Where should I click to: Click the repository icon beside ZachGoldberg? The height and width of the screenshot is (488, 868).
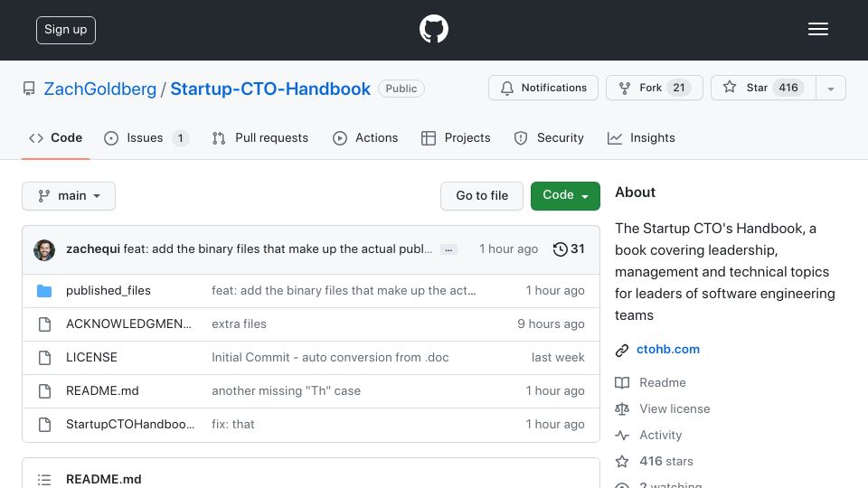(x=29, y=89)
